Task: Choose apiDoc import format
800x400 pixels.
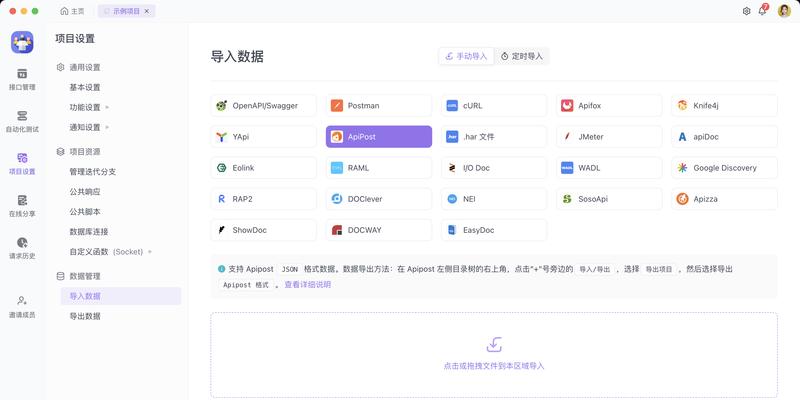Action: tap(724, 137)
